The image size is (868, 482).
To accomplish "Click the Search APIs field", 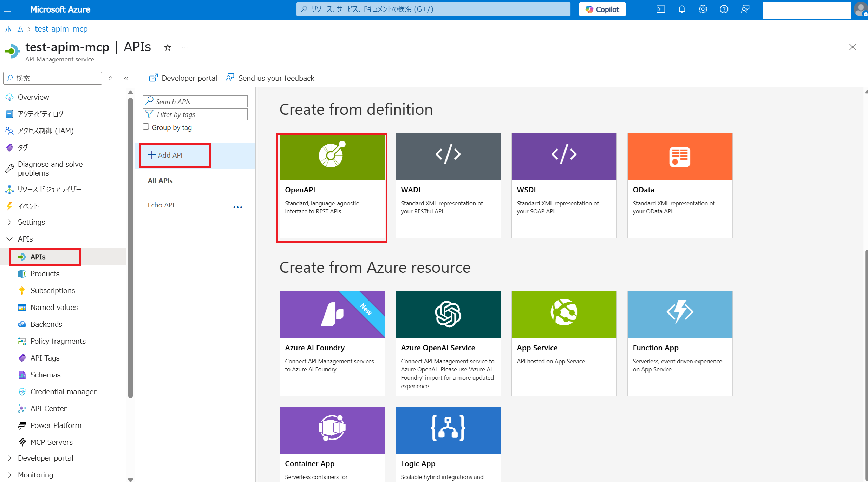I will [195, 101].
